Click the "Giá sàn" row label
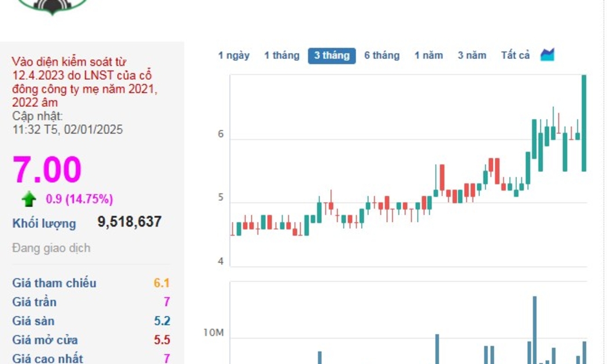607x364 pixels. pos(34,321)
